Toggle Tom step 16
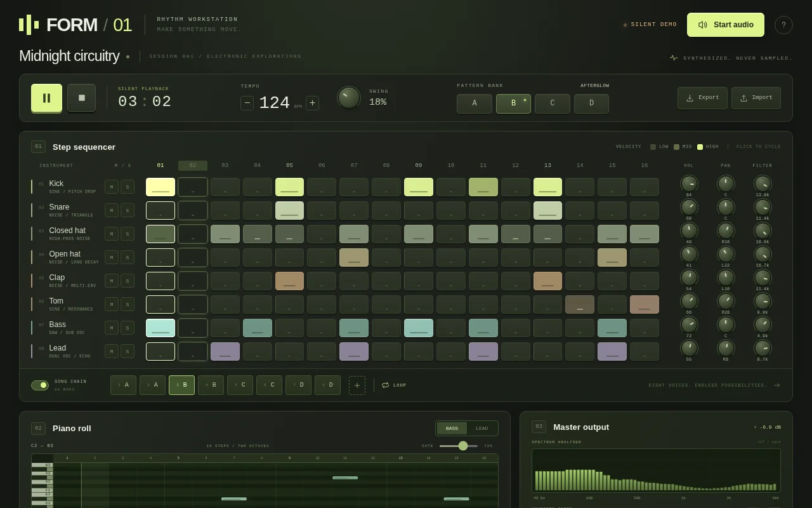This screenshot has width=812, height=508. point(645,304)
